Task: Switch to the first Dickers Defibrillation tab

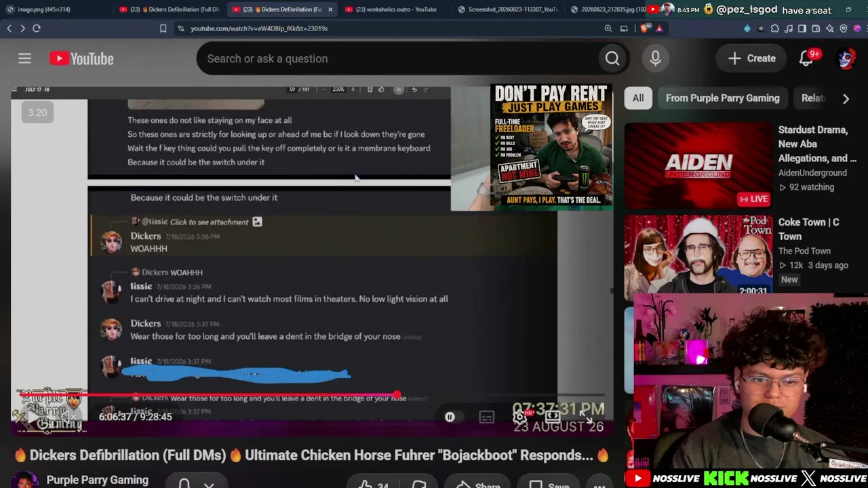Action: click(170, 9)
